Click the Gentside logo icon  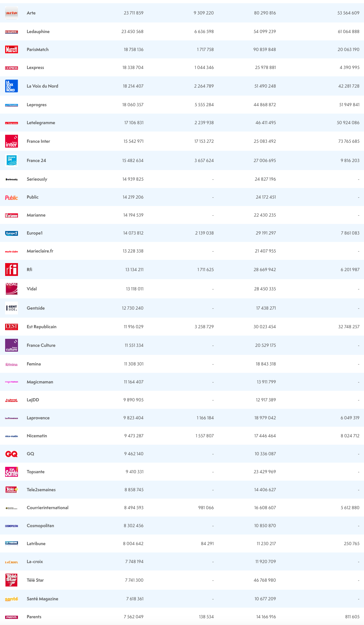pyautogui.click(x=12, y=308)
